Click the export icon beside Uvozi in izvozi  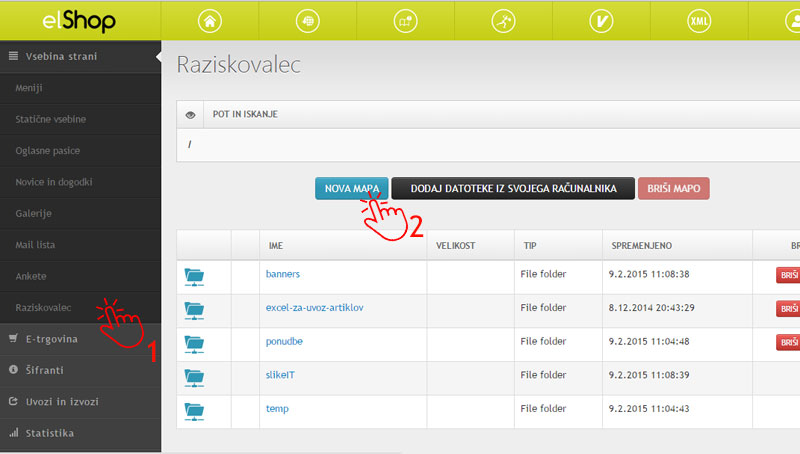[x=13, y=401]
